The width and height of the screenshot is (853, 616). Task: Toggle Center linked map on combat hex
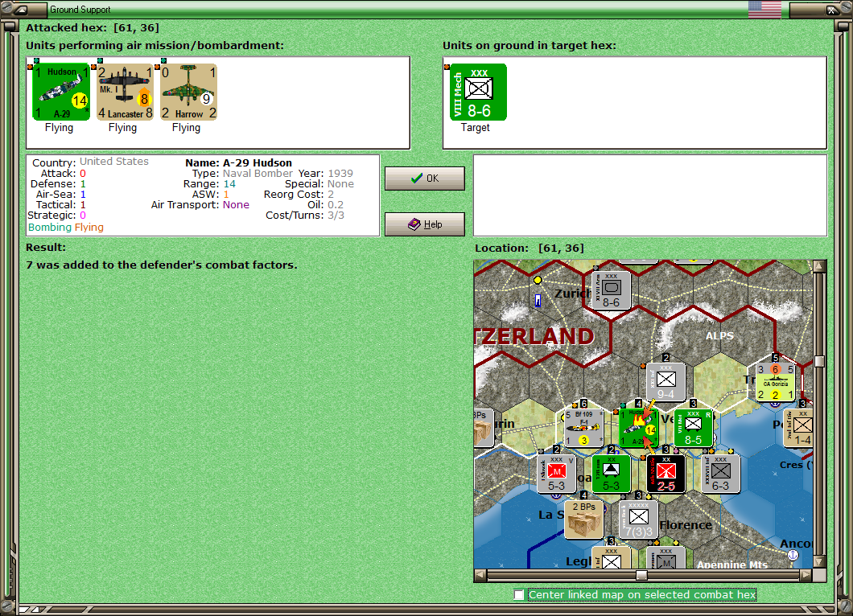tap(519, 595)
